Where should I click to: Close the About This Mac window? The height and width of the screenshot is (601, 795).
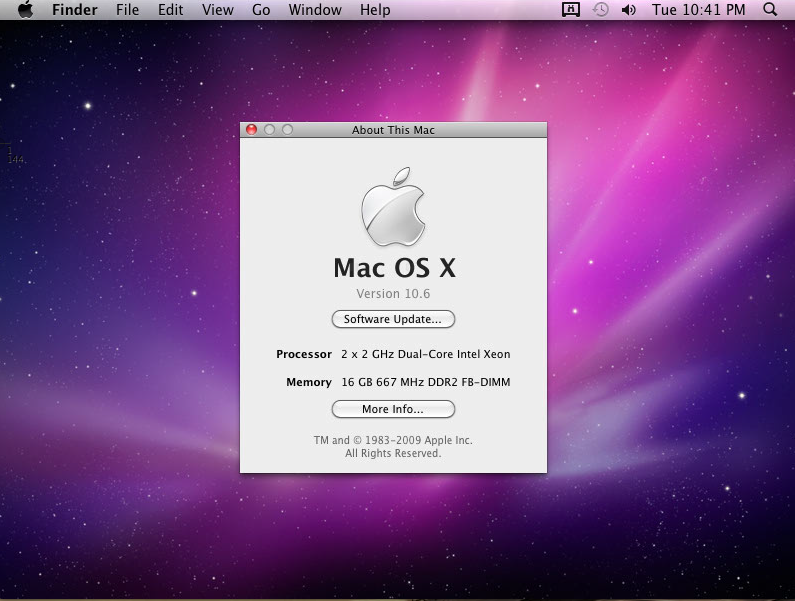point(252,130)
